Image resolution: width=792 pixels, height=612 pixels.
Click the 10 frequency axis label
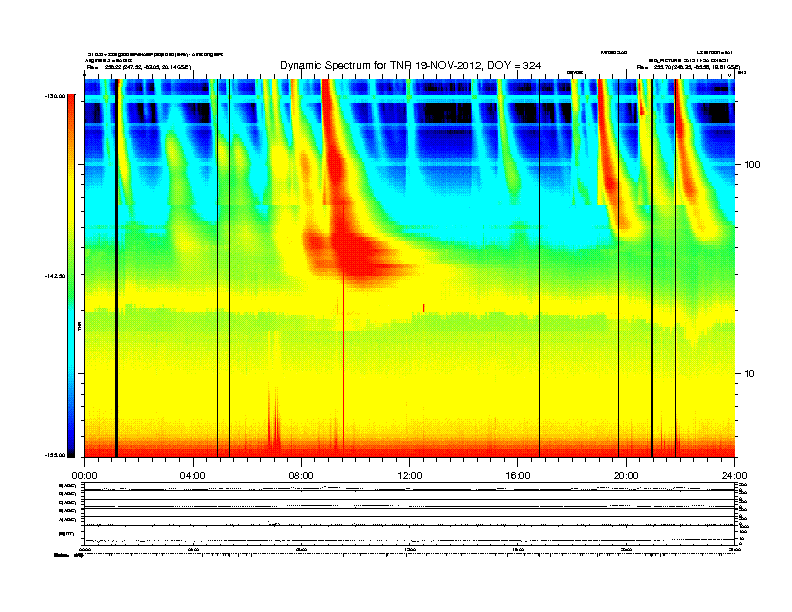750,374
